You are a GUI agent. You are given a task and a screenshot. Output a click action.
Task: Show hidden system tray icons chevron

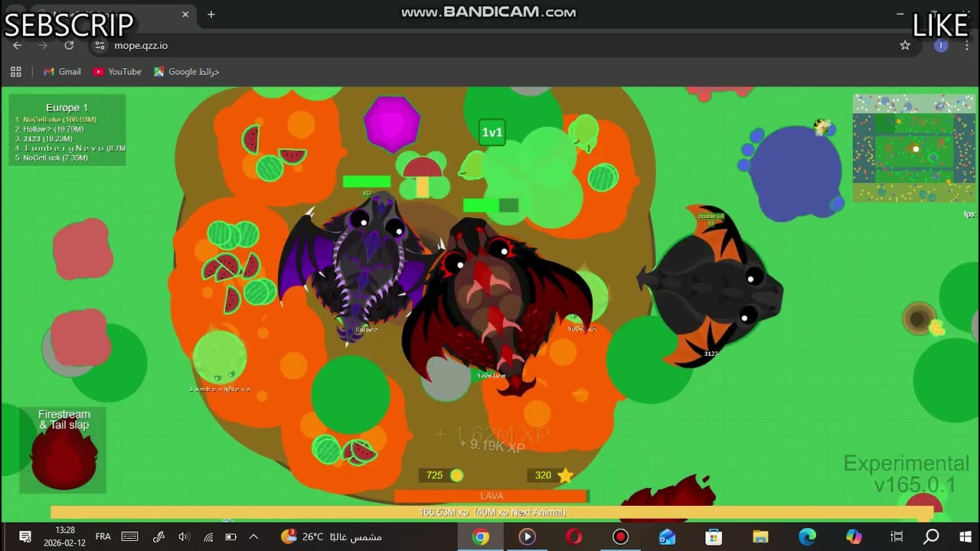(x=253, y=536)
